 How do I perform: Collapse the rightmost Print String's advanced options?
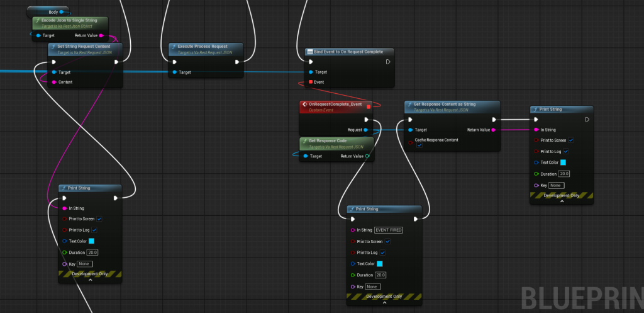562,201
